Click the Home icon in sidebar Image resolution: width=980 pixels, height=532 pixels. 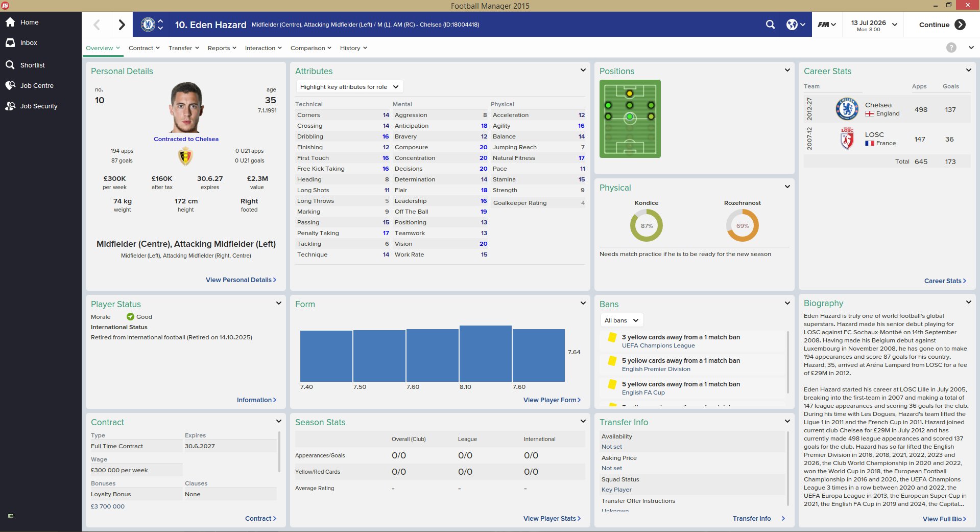10,22
